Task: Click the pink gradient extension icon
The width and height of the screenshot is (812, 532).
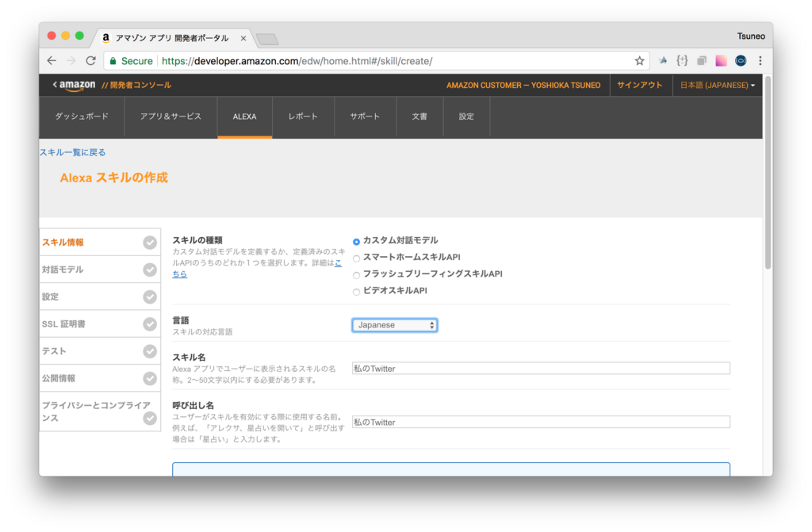Action: pos(721,60)
